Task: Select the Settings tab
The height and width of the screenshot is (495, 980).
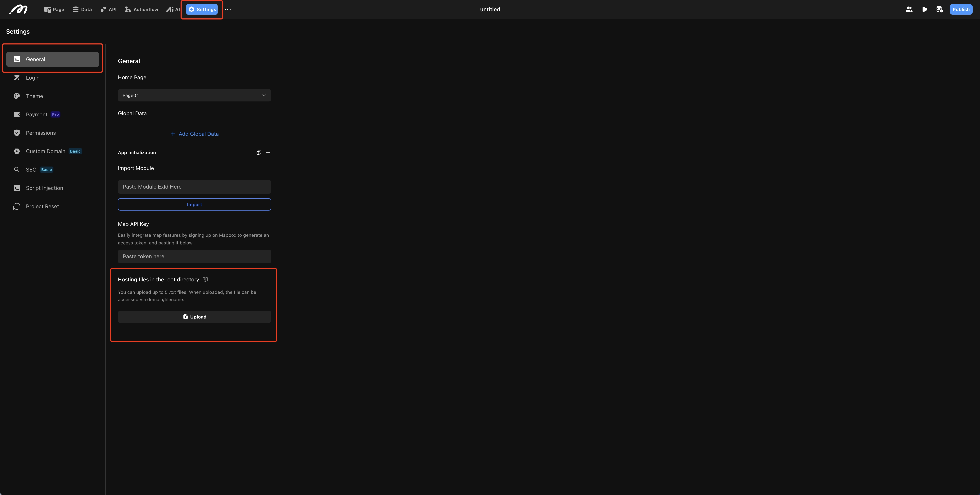Action: coord(202,10)
